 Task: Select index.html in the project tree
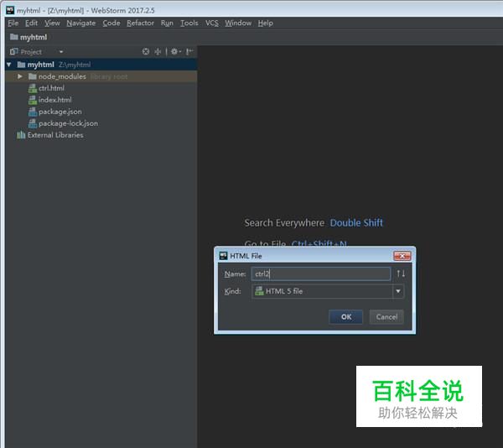[x=54, y=100]
